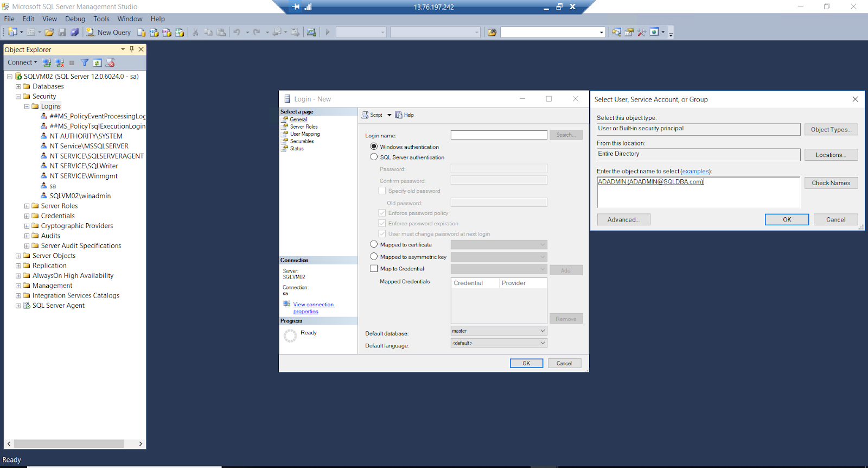The width and height of the screenshot is (868, 468).
Task: Click the Save disk icon
Action: pos(62,33)
